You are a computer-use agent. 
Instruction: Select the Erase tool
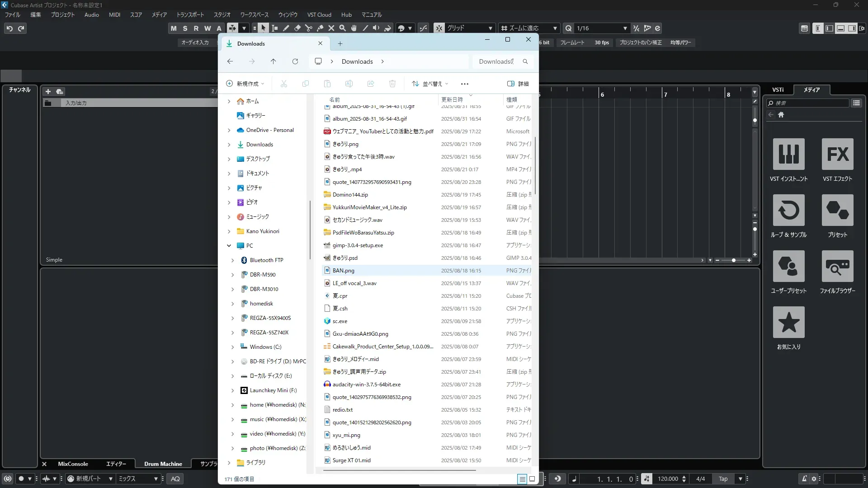coord(297,28)
